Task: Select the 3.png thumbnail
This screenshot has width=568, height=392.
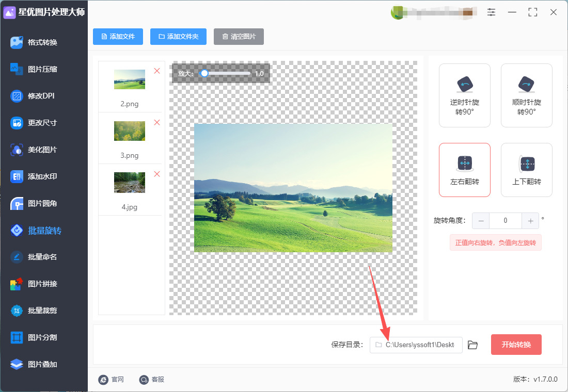Action: click(129, 131)
